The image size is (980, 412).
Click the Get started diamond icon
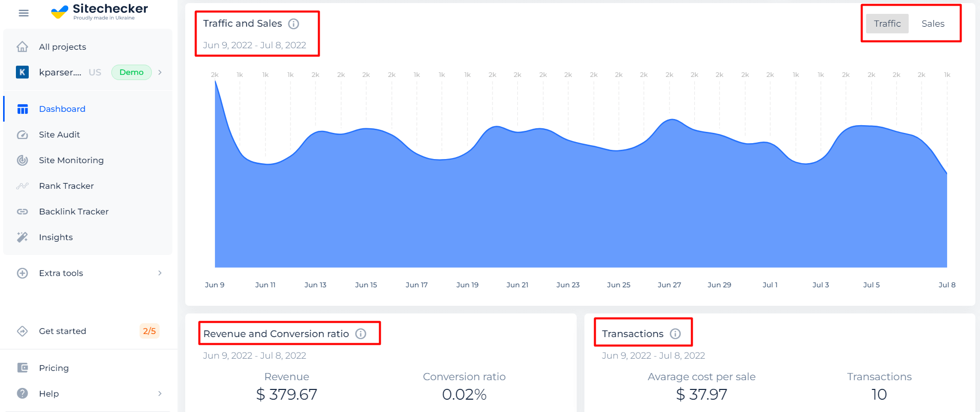[x=23, y=331]
